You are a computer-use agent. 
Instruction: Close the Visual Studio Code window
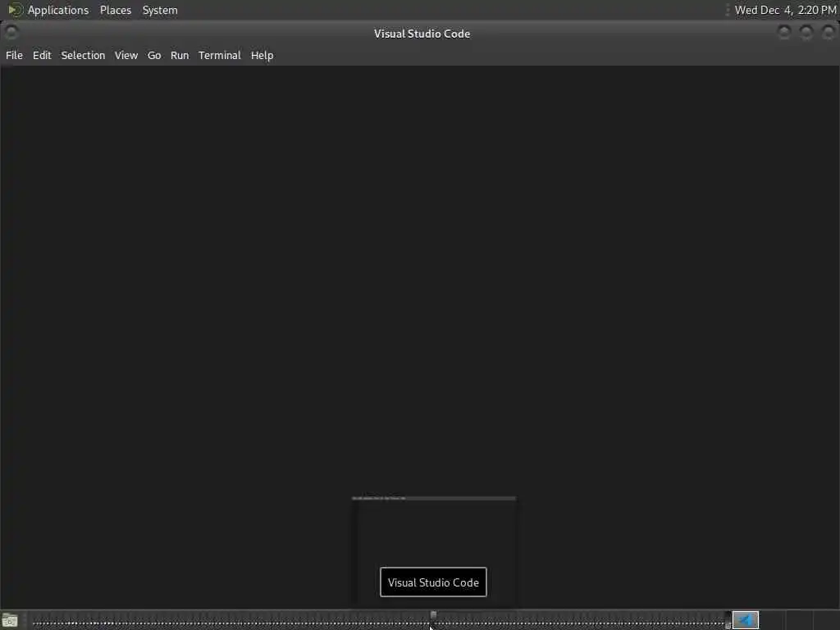point(828,33)
